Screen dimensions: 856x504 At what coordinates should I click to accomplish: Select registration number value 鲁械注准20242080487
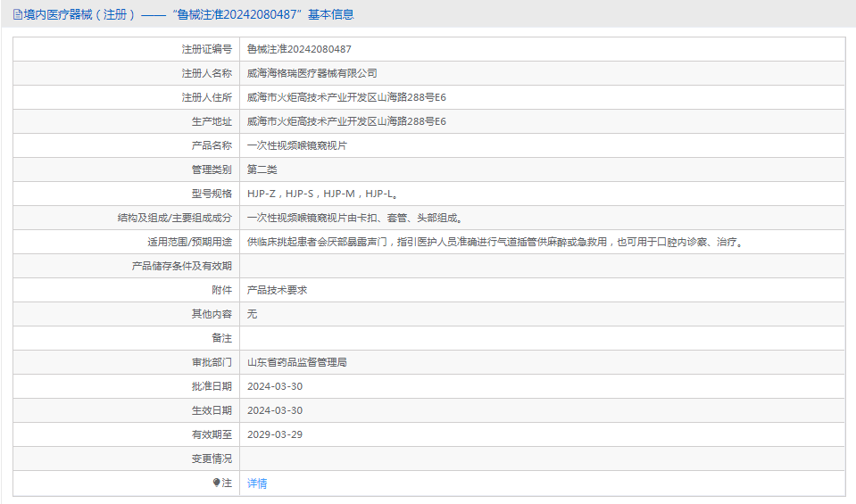(299, 49)
